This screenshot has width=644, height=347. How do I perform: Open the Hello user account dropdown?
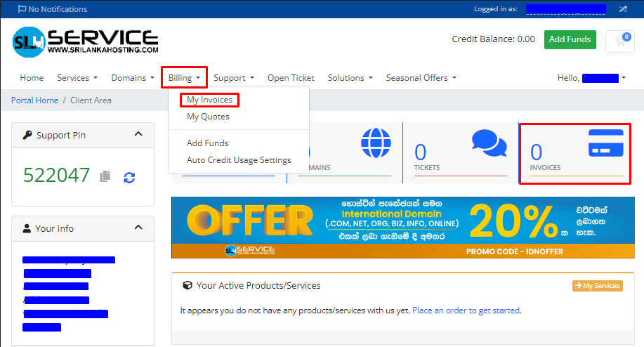[591, 78]
